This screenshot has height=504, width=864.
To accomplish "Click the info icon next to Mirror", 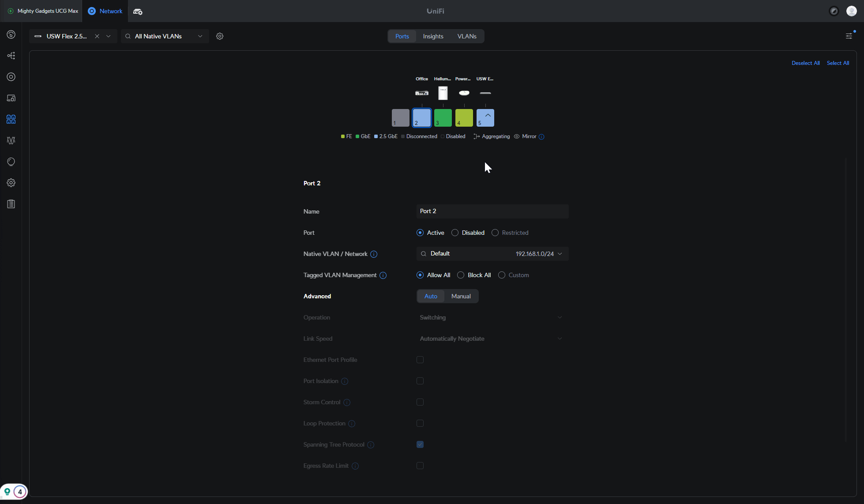I will (x=541, y=137).
